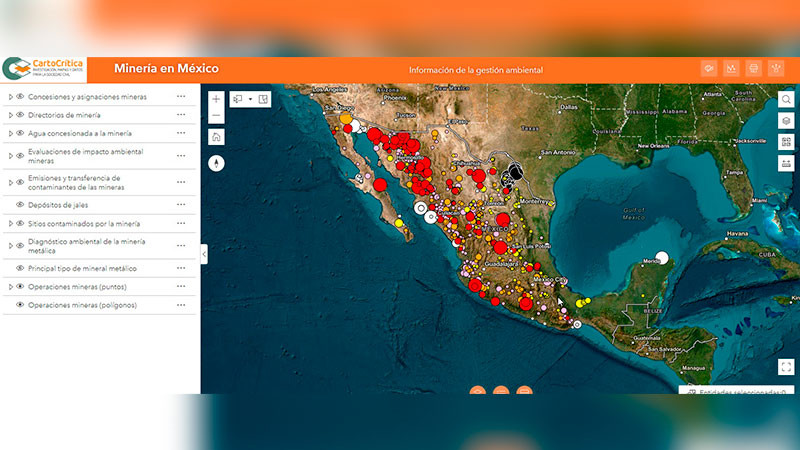Click the Entidades seleccionadas counter
The height and width of the screenshot is (450, 800).
click(737, 390)
